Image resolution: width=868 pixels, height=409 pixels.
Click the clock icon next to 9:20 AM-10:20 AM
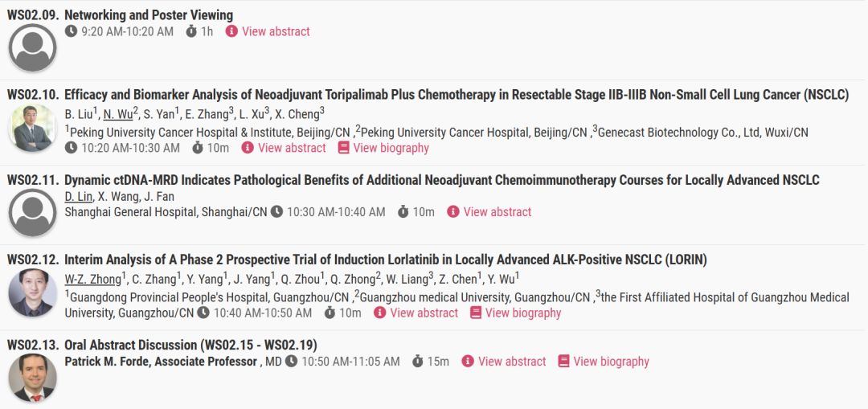click(71, 31)
